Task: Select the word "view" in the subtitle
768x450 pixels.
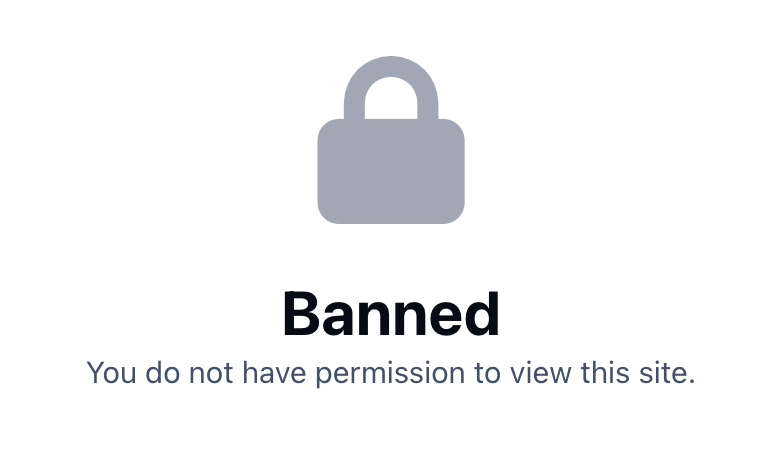Action: [x=540, y=373]
